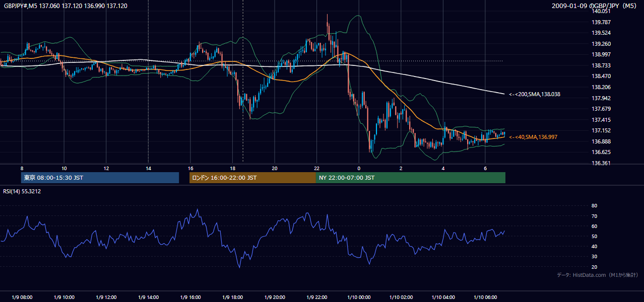The height and width of the screenshot is (302, 644).
Task: Click the RSI level 40 label
Action: tap(595, 246)
